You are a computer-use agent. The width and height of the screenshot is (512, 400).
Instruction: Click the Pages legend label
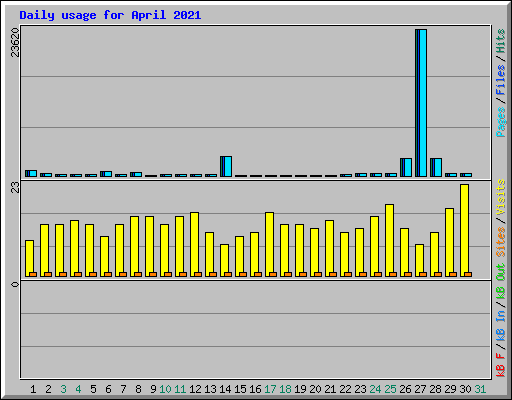pos(501,122)
